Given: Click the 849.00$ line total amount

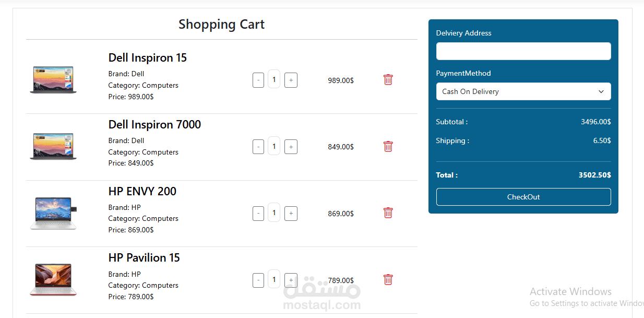Looking at the screenshot, I should 341,147.
